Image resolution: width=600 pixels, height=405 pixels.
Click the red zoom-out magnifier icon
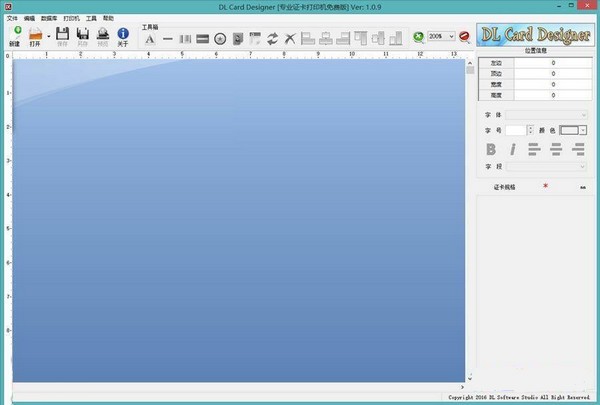pyautogui.click(x=464, y=37)
